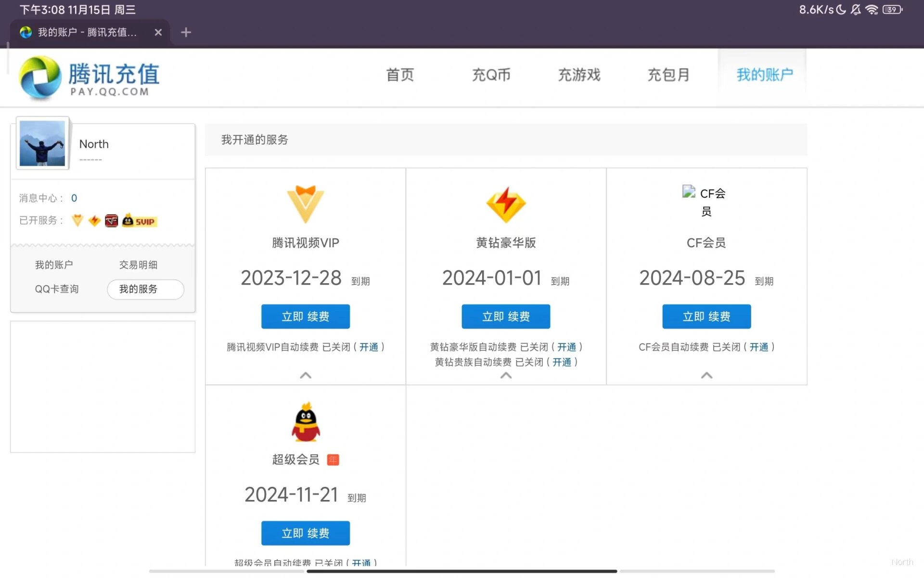Renew 腾讯视频VIP with 立即续费
This screenshot has height=578, width=924.
(306, 316)
